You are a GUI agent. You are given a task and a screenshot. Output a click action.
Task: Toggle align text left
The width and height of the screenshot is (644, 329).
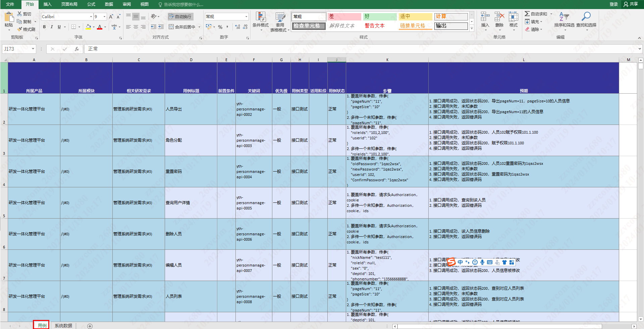[128, 27]
